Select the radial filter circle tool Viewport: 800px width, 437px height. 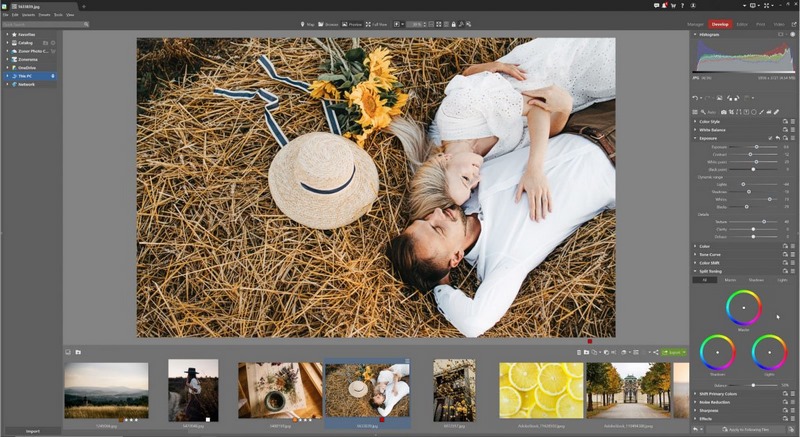pos(754,112)
